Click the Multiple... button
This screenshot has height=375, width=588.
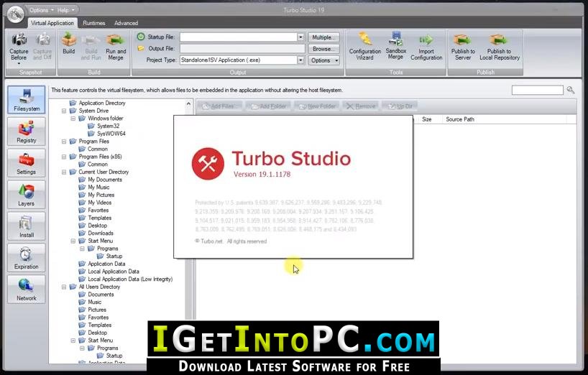[x=324, y=37]
